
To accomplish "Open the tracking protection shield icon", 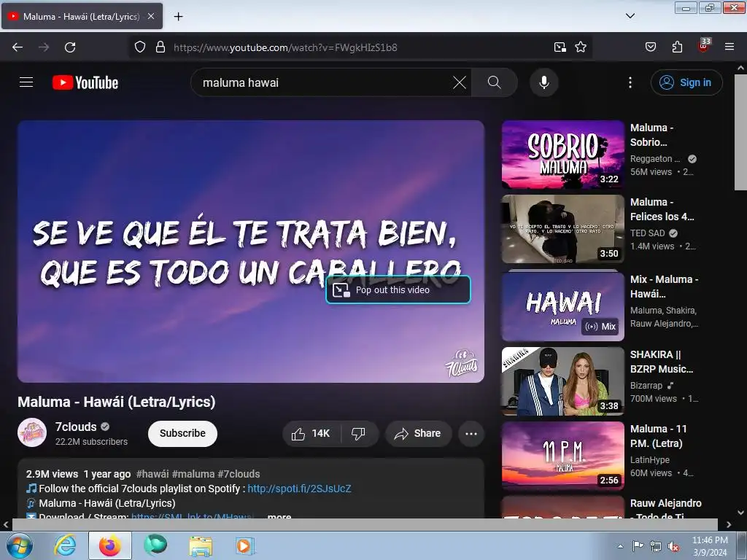I will (139, 47).
